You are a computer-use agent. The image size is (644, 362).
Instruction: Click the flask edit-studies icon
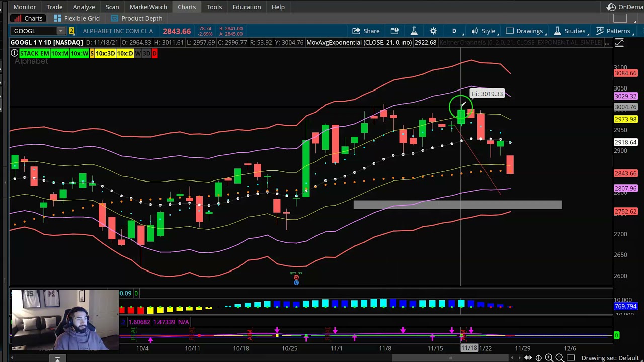coord(414,31)
